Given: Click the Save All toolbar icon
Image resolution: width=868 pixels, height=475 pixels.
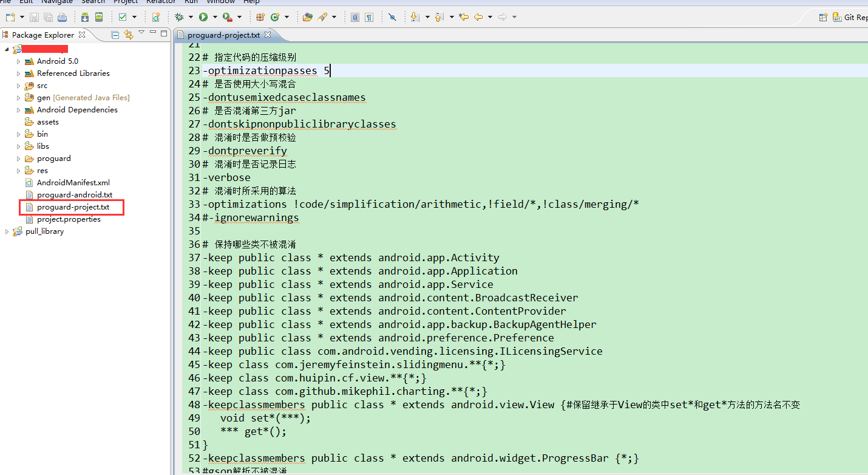Looking at the screenshot, I should coord(48,17).
